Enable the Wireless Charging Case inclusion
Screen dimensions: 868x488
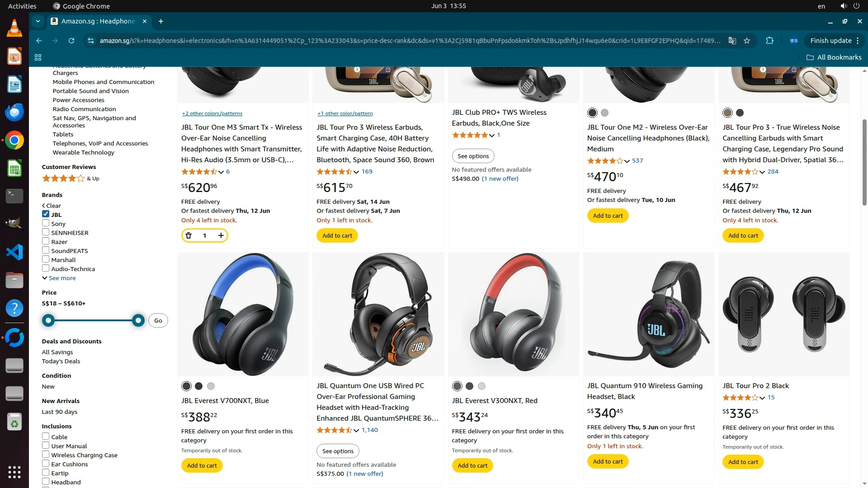[x=46, y=455]
